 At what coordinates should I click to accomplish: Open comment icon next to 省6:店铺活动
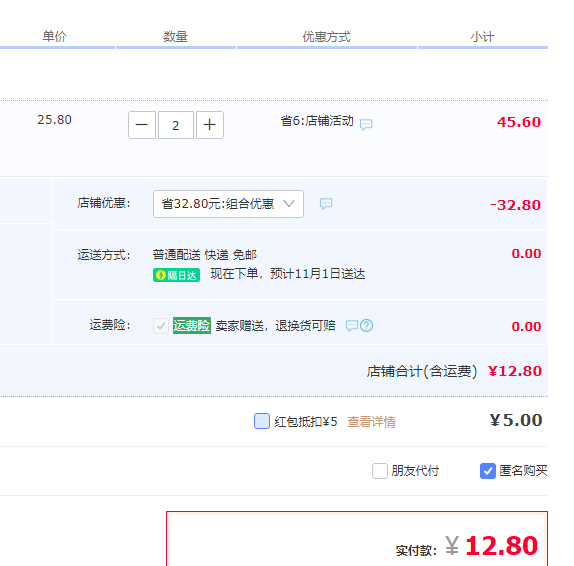(366, 124)
